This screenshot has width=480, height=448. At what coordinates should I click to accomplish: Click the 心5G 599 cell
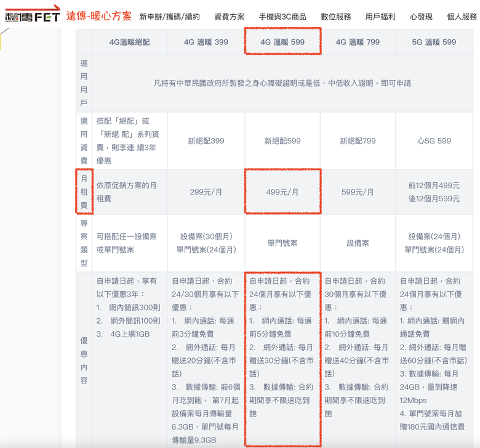click(x=434, y=141)
